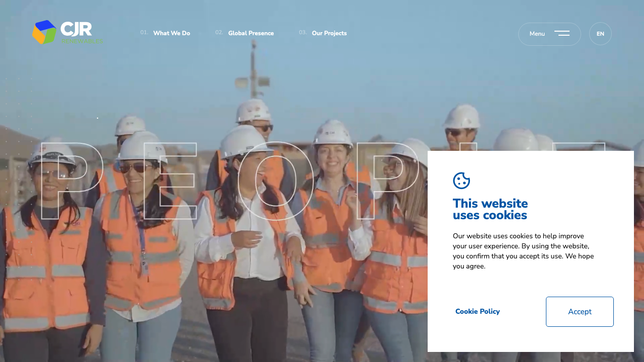Click the cookie icon in the banner
This screenshot has height=362, width=644.
[x=461, y=180]
